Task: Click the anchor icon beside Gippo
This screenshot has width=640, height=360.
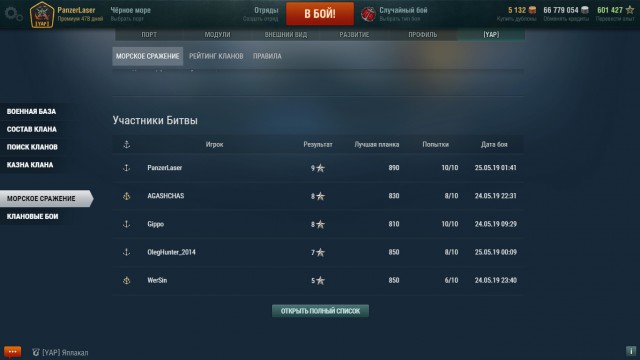Action: click(x=127, y=224)
